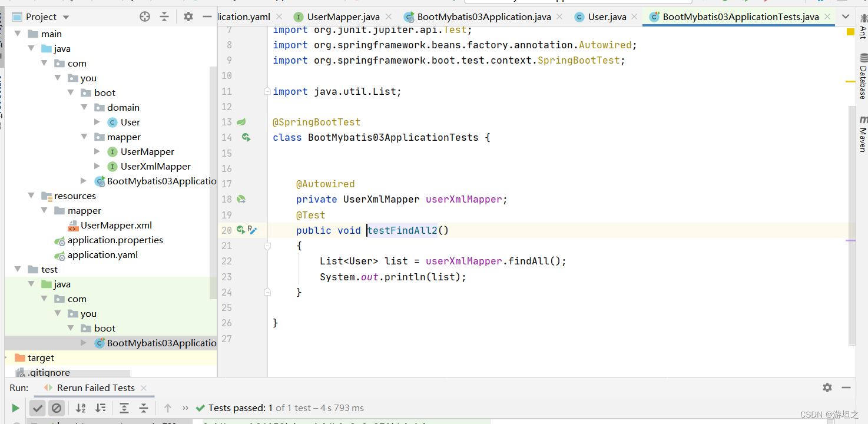
Task: Expand the User class node
Action: click(x=97, y=122)
